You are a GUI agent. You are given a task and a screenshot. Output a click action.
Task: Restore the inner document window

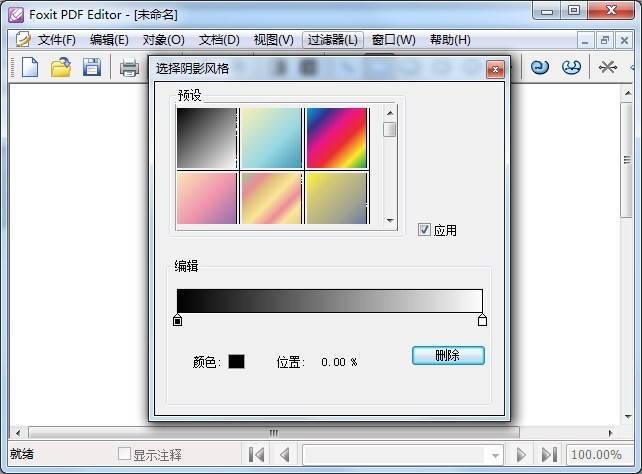click(604, 41)
